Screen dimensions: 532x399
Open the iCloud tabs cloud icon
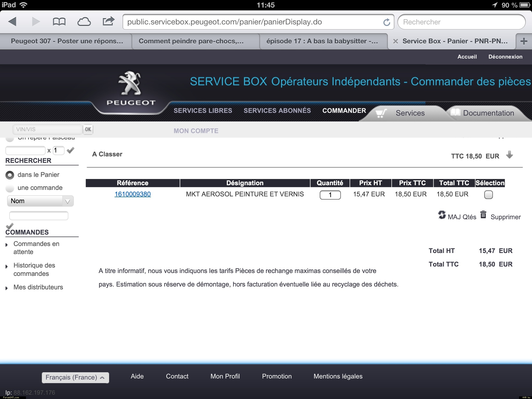coord(84,22)
